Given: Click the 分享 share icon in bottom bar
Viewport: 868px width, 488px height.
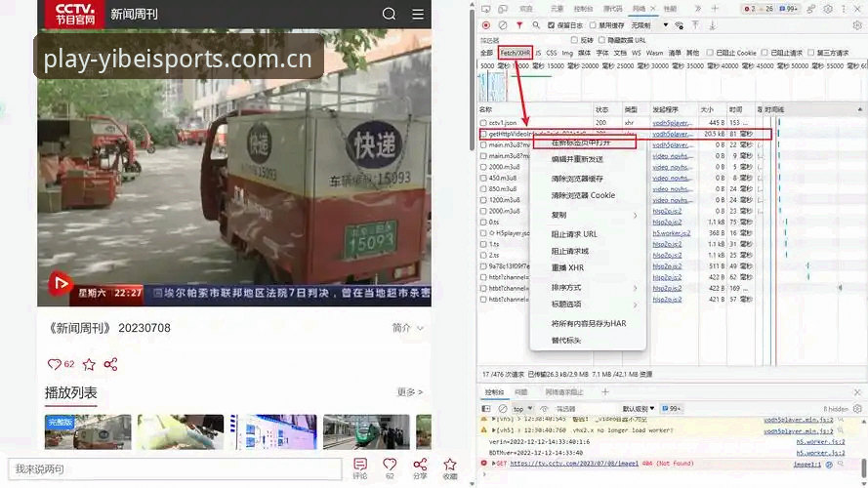Looking at the screenshot, I should click(420, 468).
